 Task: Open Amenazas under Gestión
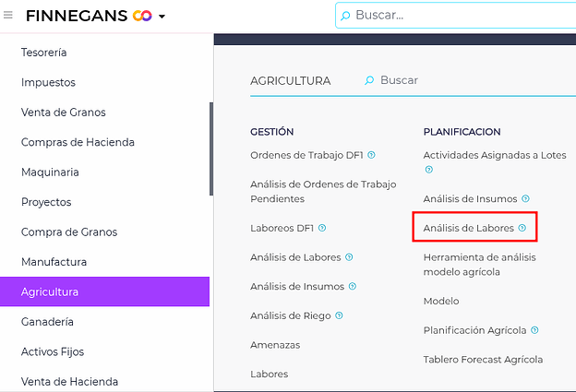point(275,345)
